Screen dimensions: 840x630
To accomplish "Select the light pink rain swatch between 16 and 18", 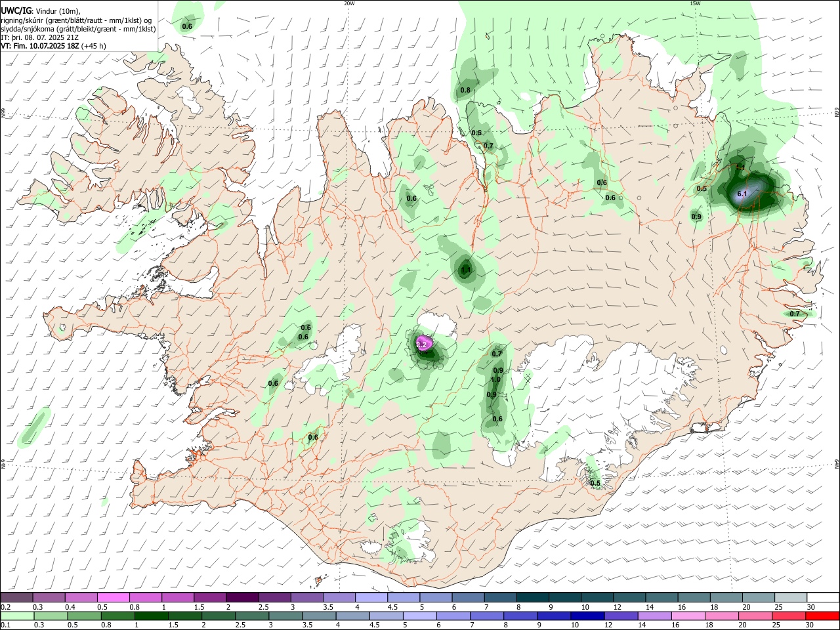I will [x=688, y=616].
